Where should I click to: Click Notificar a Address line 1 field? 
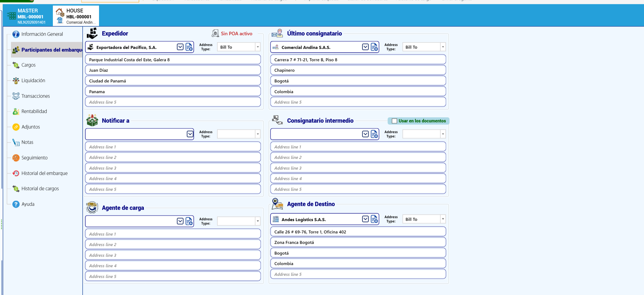pyautogui.click(x=173, y=147)
